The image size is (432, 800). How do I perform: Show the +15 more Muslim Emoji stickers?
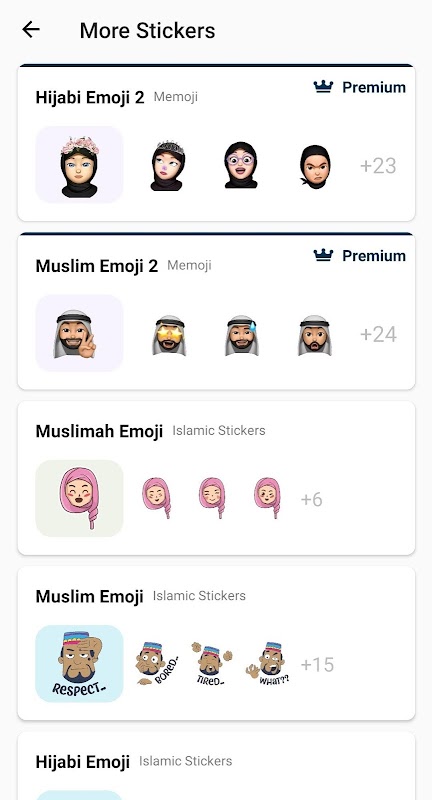317,665
